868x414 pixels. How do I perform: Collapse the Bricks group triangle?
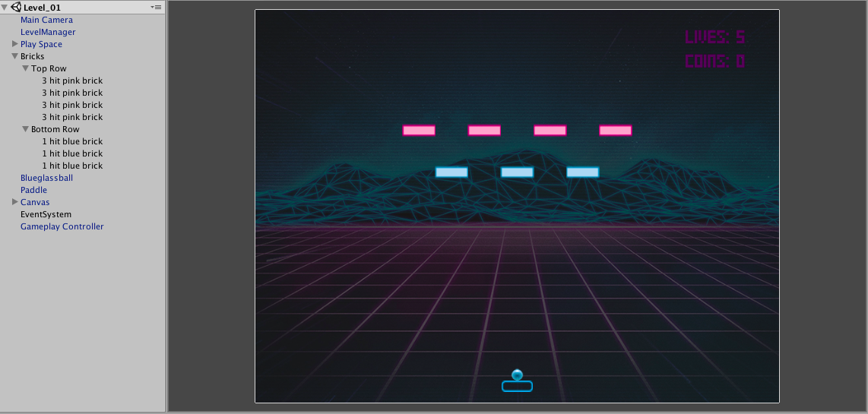pyautogui.click(x=15, y=56)
